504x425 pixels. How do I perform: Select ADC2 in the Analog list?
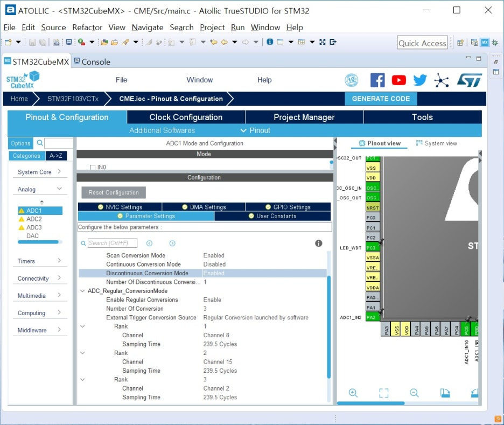click(x=34, y=219)
